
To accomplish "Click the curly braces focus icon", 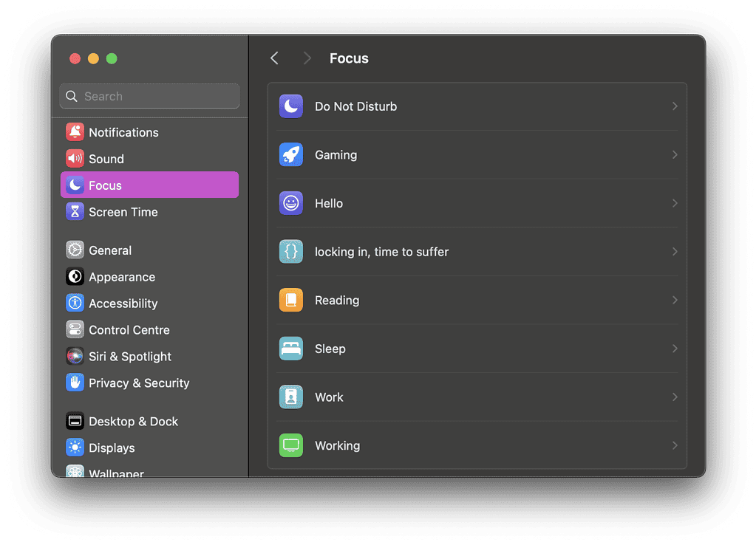I will 290,252.
